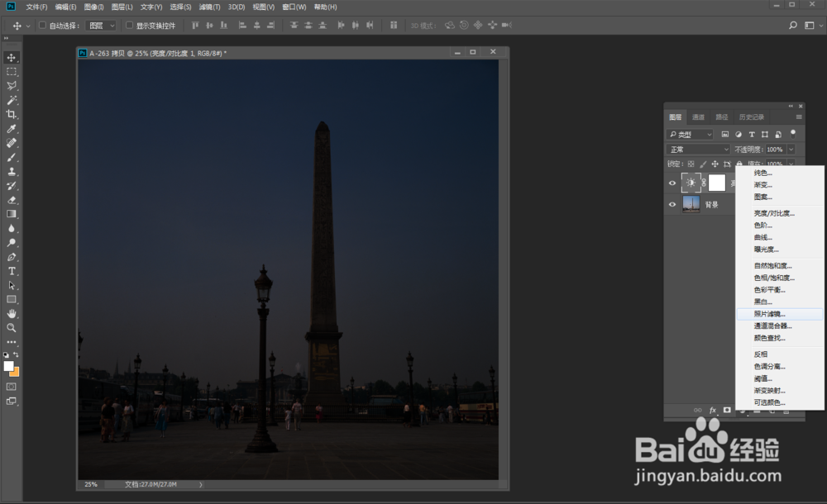Viewport: 827px width, 504px height.
Task: Switch to the 历史记录 tab
Action: (752, 117)
